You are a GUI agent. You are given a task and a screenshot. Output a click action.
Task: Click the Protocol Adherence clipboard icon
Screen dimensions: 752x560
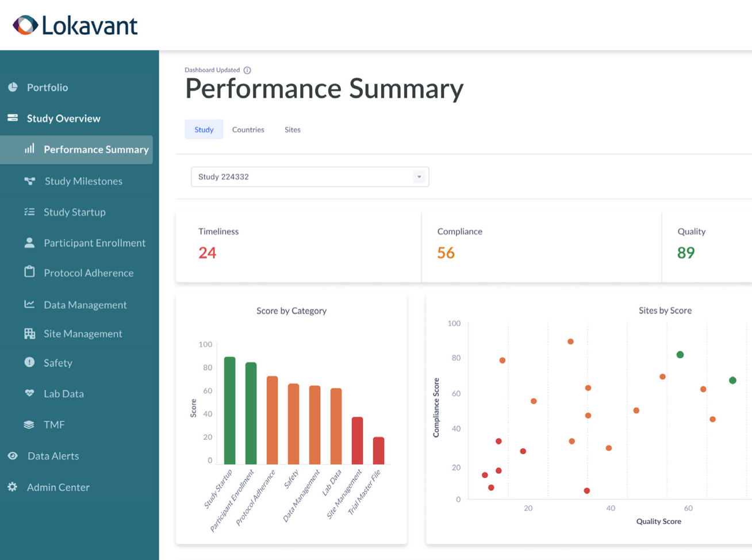pos(28,273)
